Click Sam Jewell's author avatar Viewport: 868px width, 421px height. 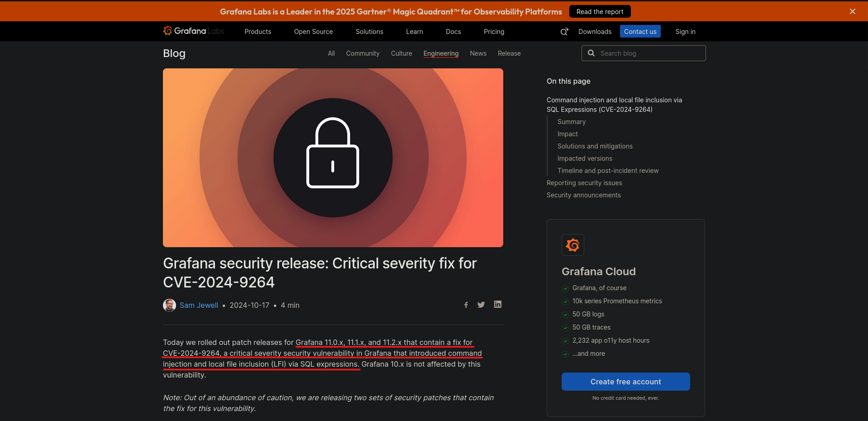coord(169,305)
